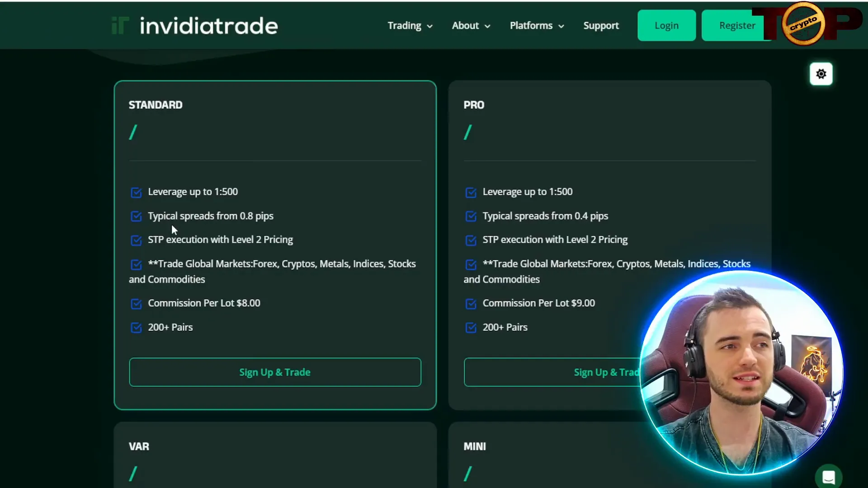
Task: Select the STANDARD account heading
Action: [156, 105]
